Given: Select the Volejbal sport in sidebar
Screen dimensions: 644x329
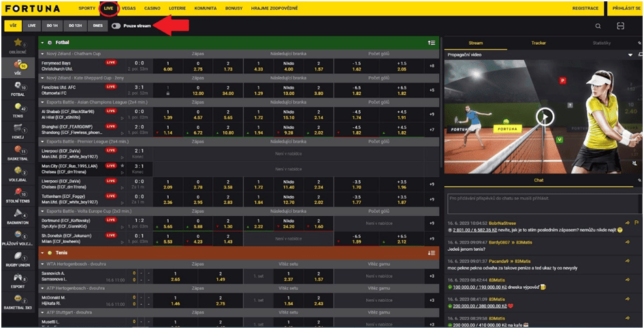Looking at the screenshot, I should (x=18, y=174).
